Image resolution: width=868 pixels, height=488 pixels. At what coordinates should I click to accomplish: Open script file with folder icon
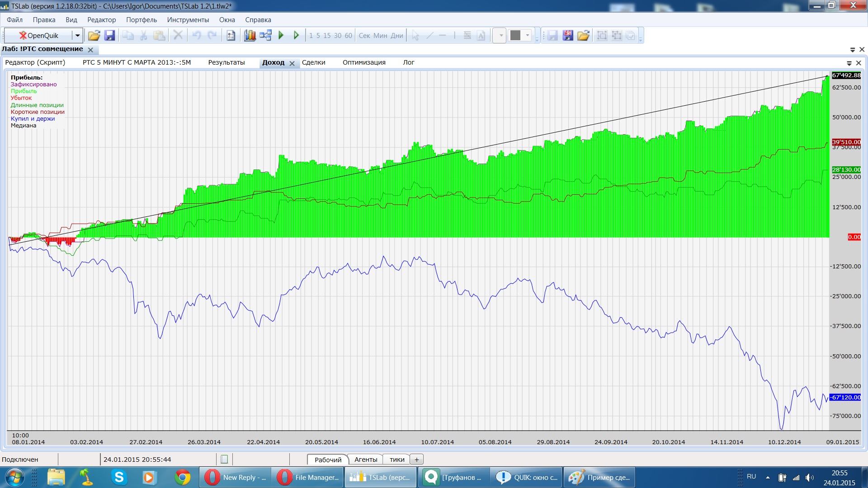94,35
